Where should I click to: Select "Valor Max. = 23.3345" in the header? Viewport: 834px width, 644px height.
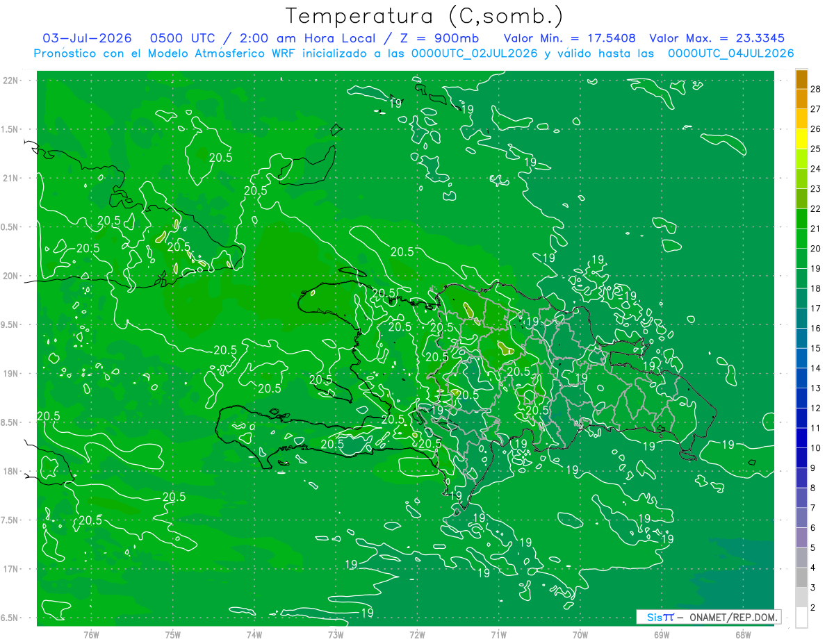pos(717,38)
